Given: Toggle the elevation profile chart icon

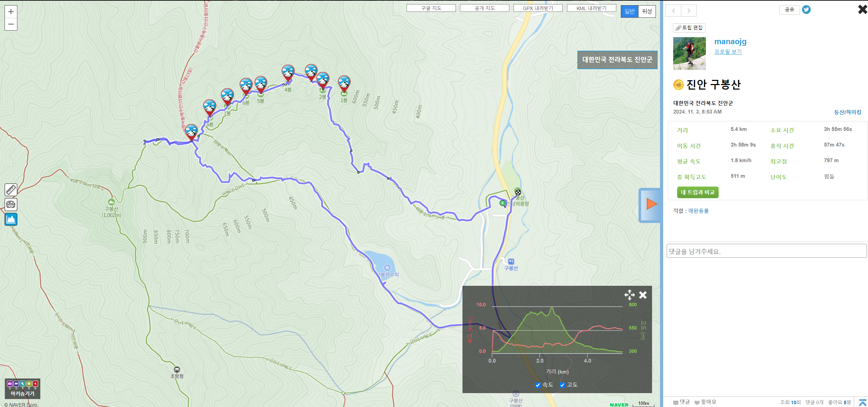Looking at the screenshot, I should (11, 219).
